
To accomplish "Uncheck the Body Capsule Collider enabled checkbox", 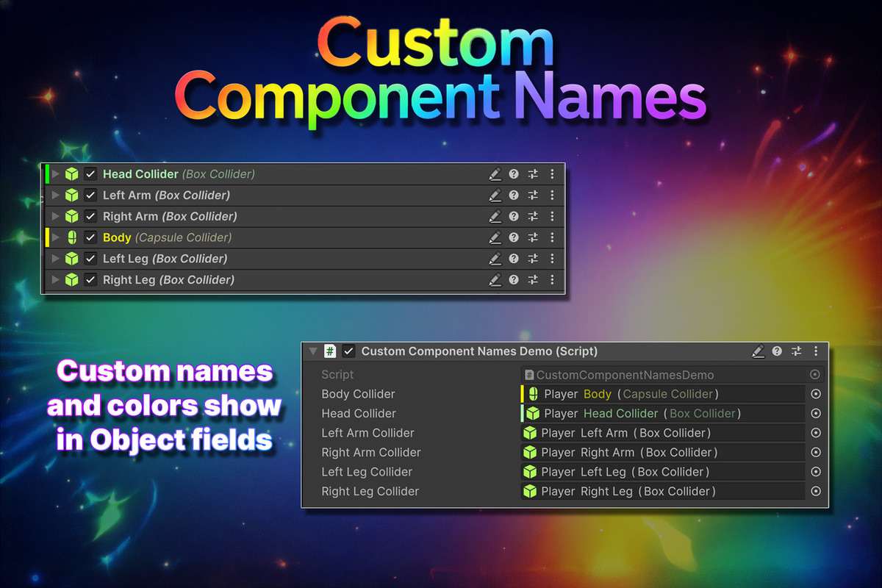I will point(90,237).
